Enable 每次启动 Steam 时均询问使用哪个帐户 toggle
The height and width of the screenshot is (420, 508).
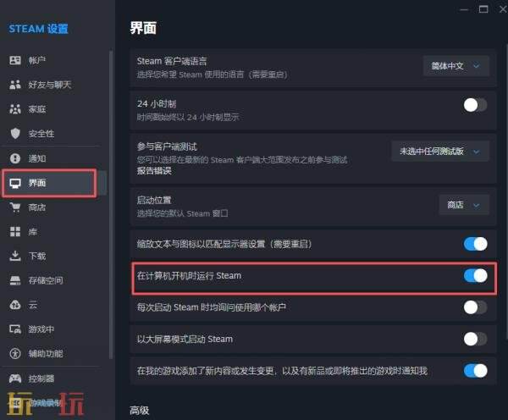[x=475, y=307]
